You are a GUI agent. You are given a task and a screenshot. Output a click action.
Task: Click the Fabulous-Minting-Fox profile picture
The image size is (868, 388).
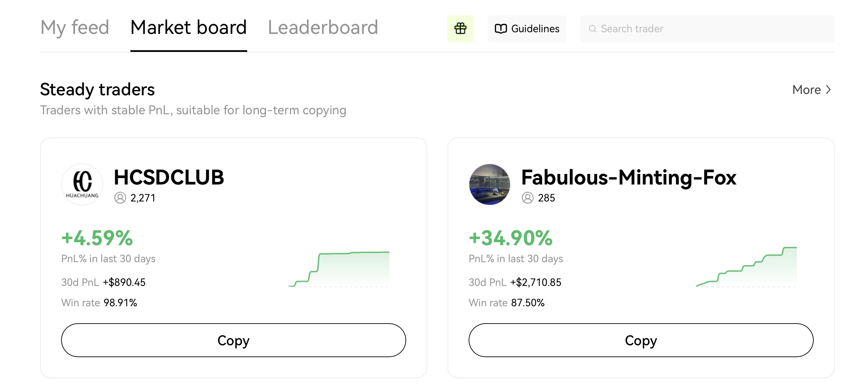(x=490, y=185)
